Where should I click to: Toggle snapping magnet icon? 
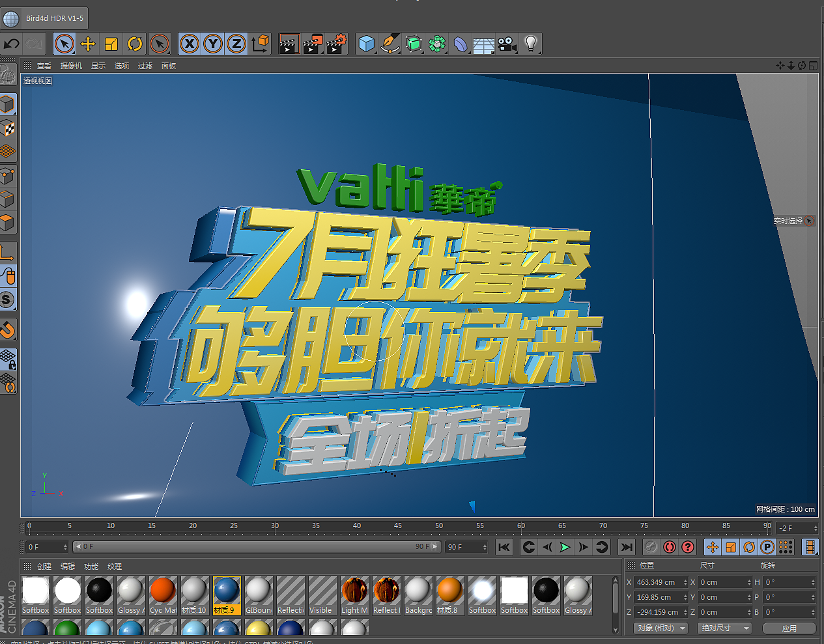[x=8, y=330]
